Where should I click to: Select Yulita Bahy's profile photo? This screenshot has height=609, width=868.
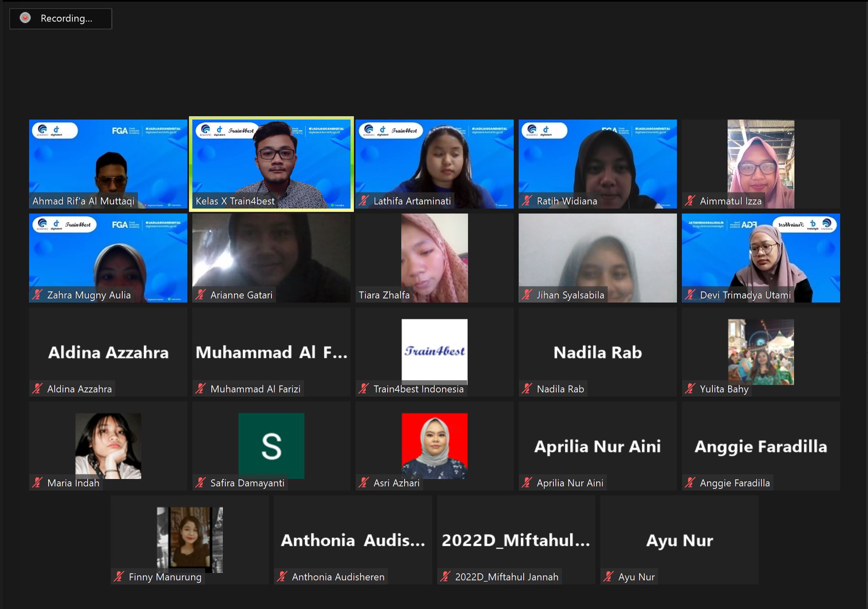(760, 352)
